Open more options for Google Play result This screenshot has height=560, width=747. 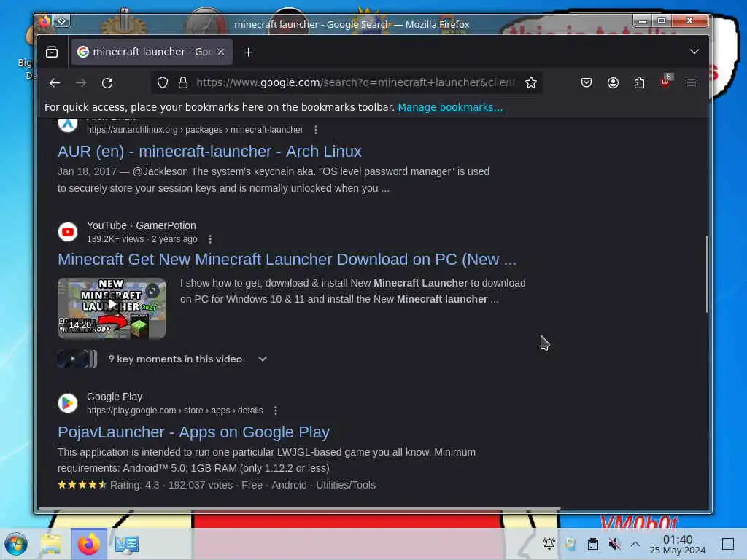coord(276,411)
